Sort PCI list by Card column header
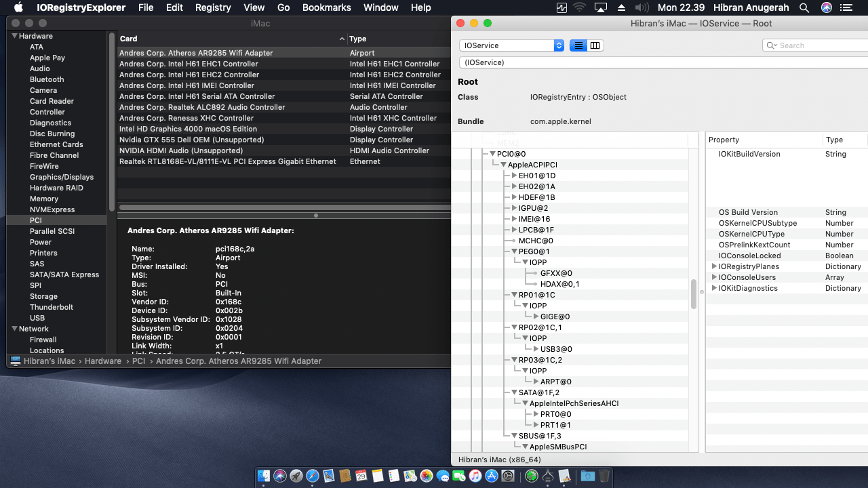Image resolution: width=868 pixels, height=488 pixels. pyautogui.click(x=232, y=39)
